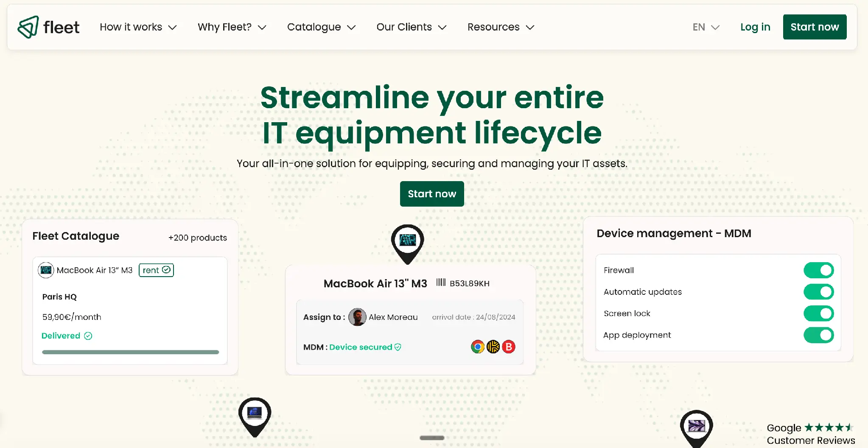Screen dimensions: 868x448
Task: Click the Delivered status text
Action: point(61,336)
